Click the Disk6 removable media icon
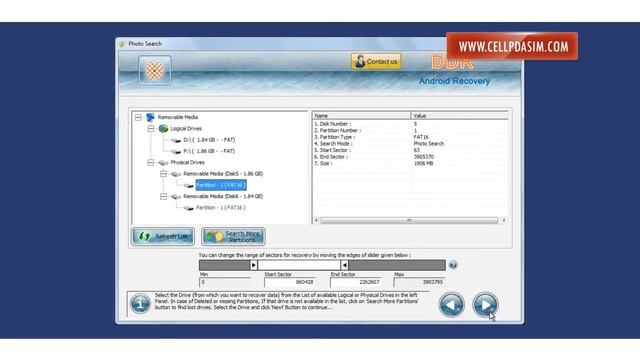The width and height of the screenshot is (640, 360). click(x=176, y=197)
